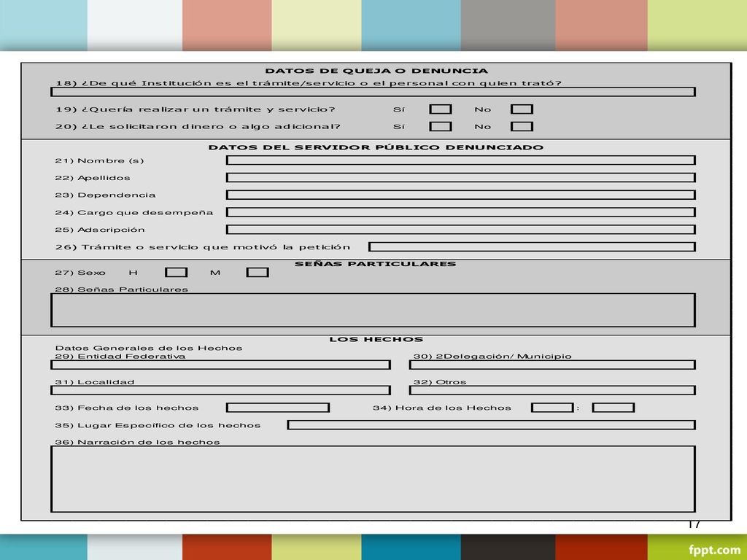Focus the Trámite o servicio que motivó field
This screenshot has height=560, width=747.
[x=532, y=246]
